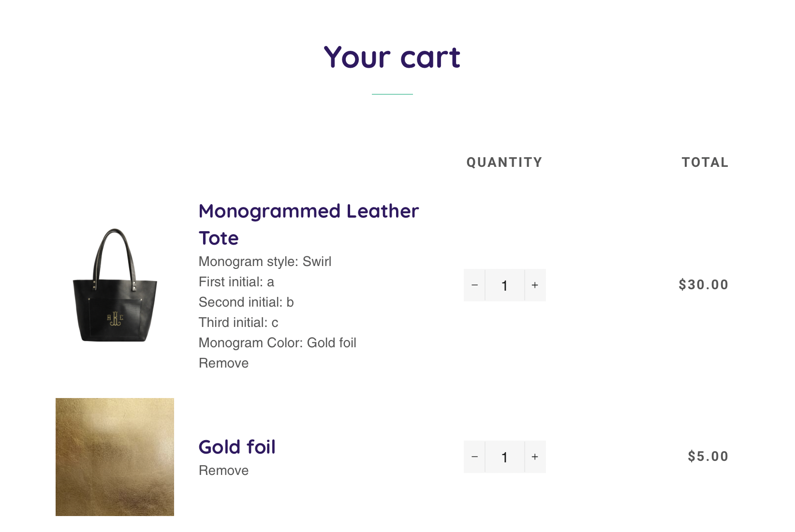Image resolution: width=795 pixels, height=532 pixels.
Task: Click the Your cart page heading
Action: click(392, 57)
